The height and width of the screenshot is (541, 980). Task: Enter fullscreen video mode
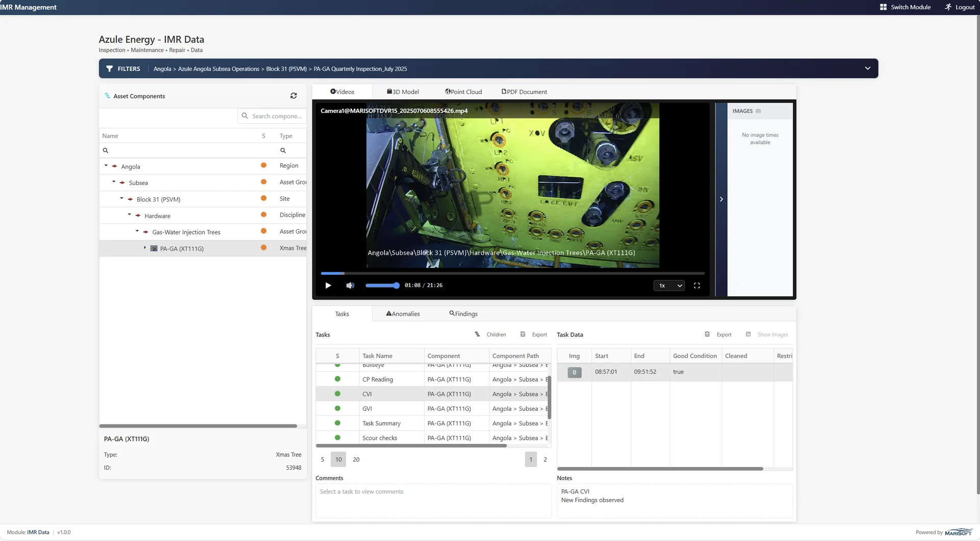(x=697, y=286)
